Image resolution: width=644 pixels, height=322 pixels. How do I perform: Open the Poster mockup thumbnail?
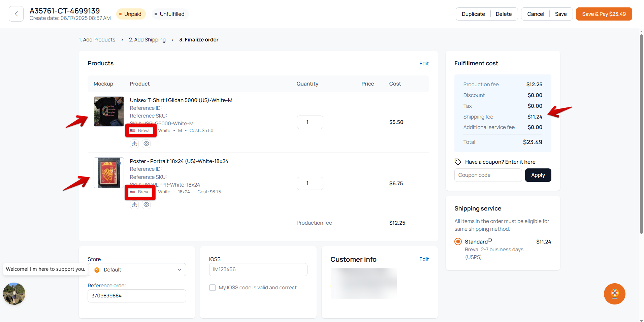[108, 172]
